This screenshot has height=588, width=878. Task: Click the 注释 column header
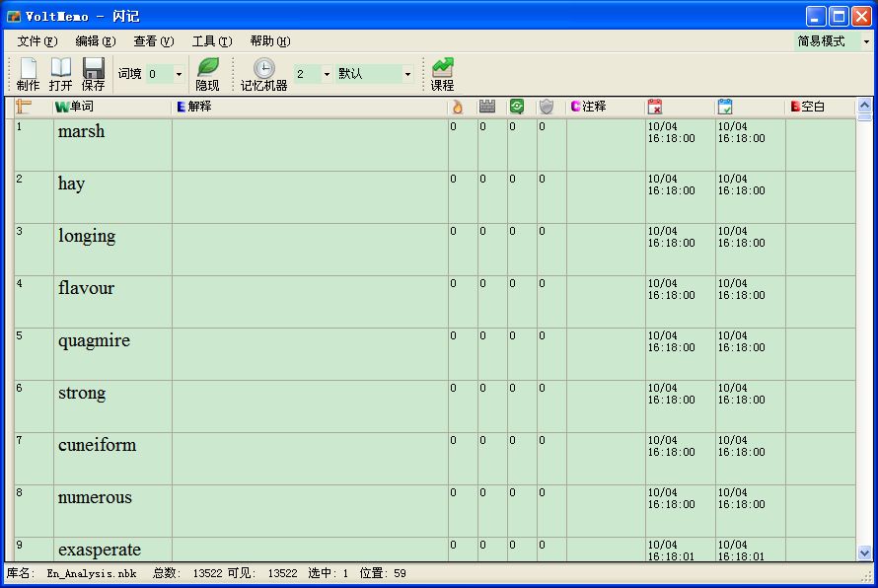coord(606,107)
